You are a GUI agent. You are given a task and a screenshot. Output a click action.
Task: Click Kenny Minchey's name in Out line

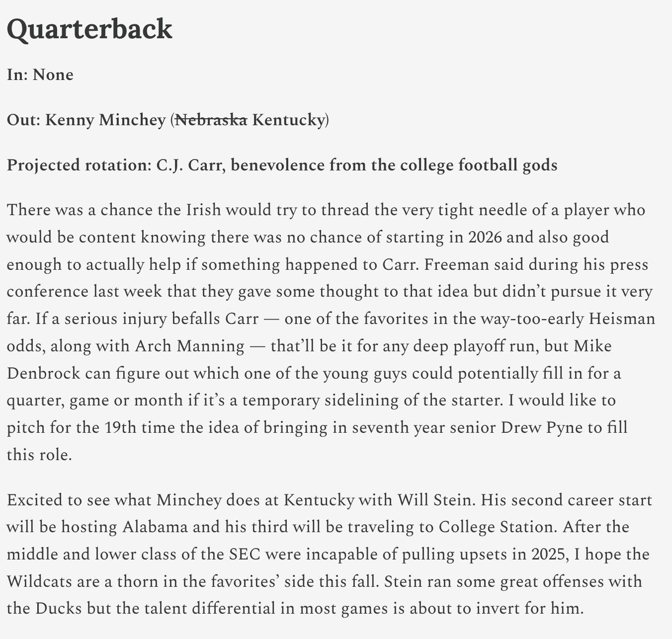click(x=105, y=120)
